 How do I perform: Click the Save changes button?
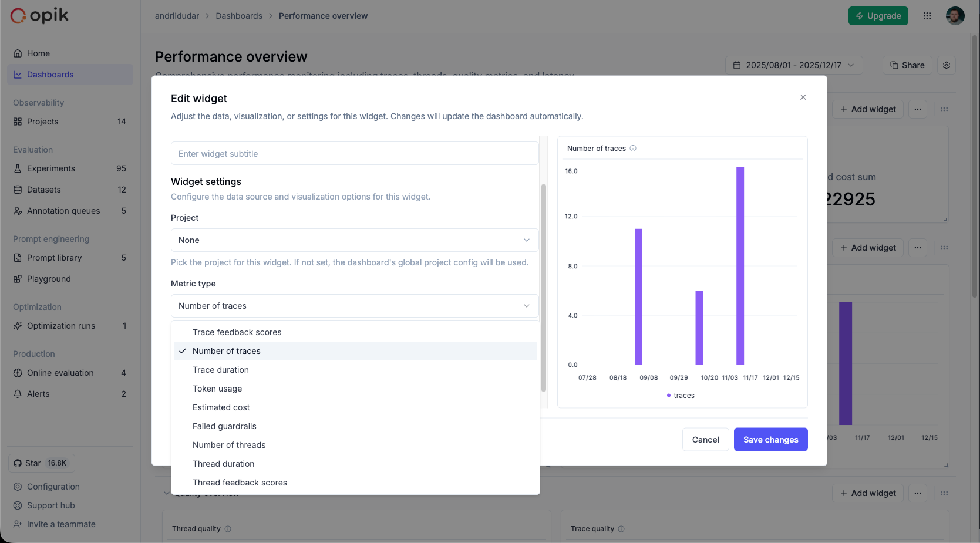click(770, 440)
